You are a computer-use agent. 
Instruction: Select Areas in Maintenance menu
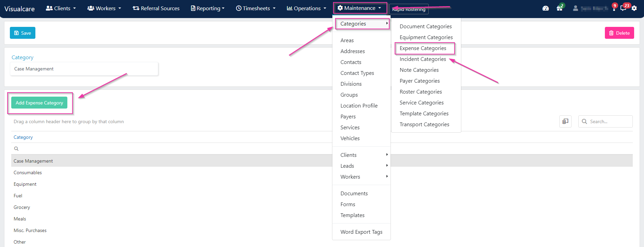[x=347, y=40]
